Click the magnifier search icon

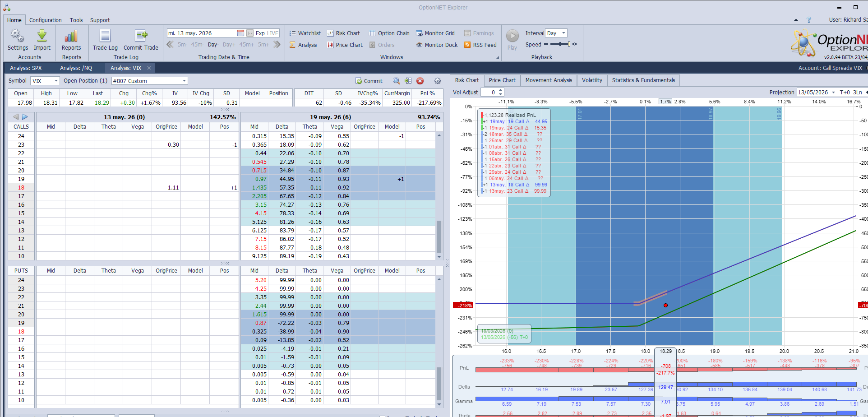[396, 81]
